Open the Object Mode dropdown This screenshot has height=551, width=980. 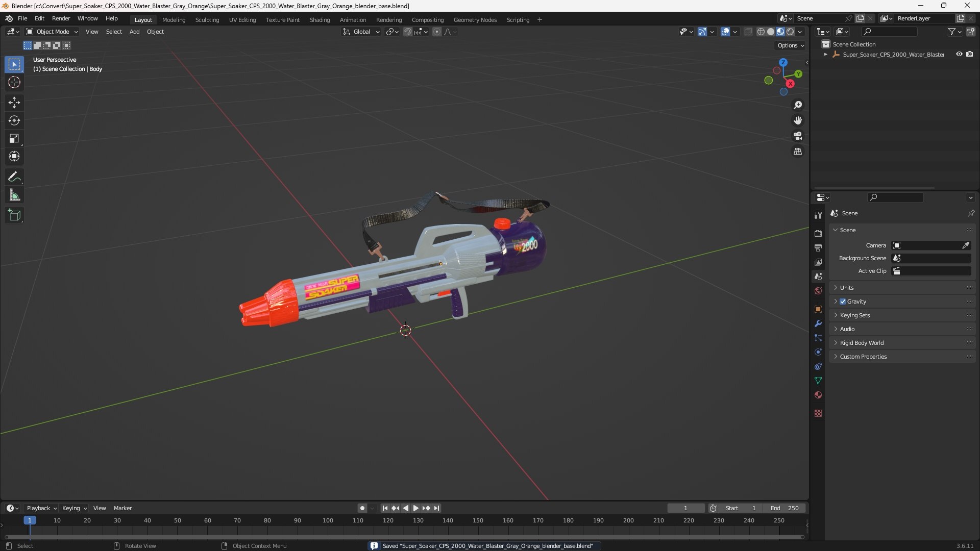click(x=52, y=32)
